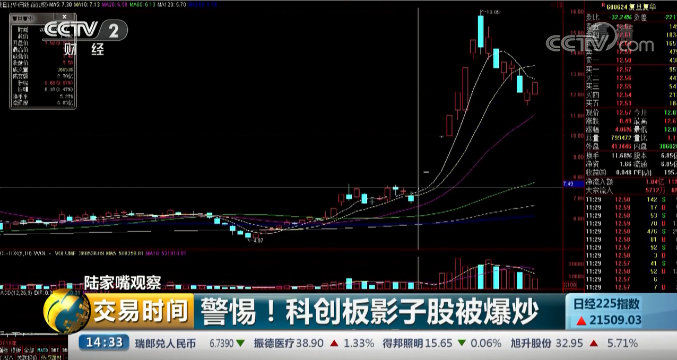677x360 pixels.
Task: Select the MA5: 7.30 indicator label
Action: 60,5
